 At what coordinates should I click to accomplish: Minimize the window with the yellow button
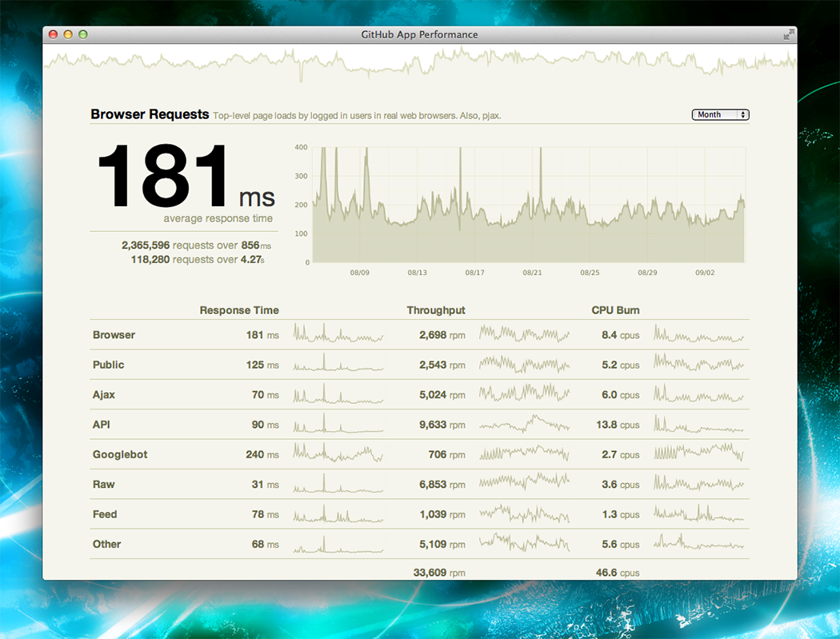68,34
